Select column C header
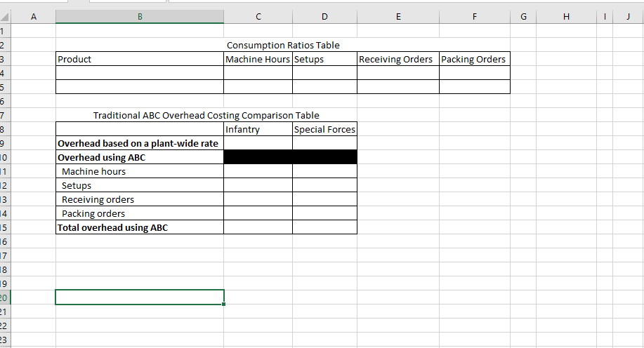This screenshot has width=644, height=348. [x=258, y=17]
